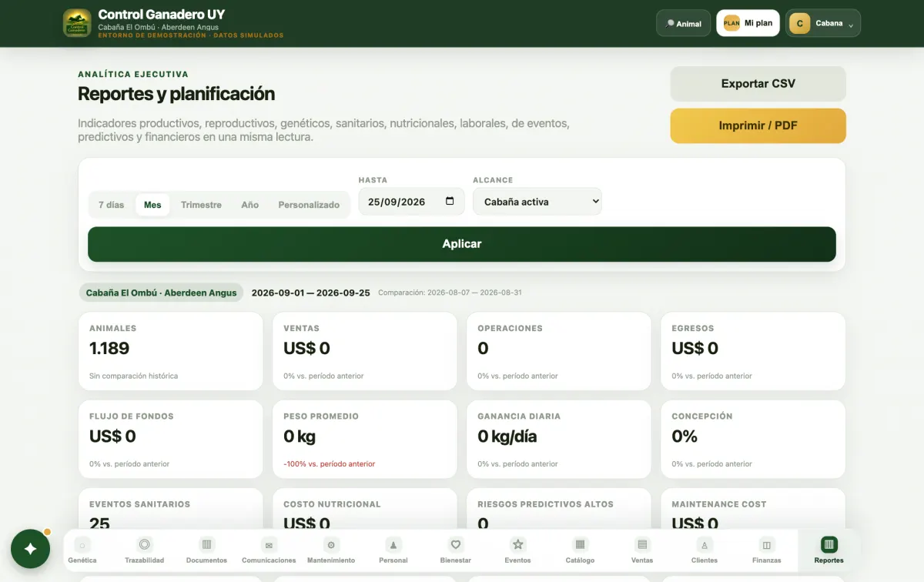The image size is (924, 582).
Task: Export report as CSV
Action: 758,84
